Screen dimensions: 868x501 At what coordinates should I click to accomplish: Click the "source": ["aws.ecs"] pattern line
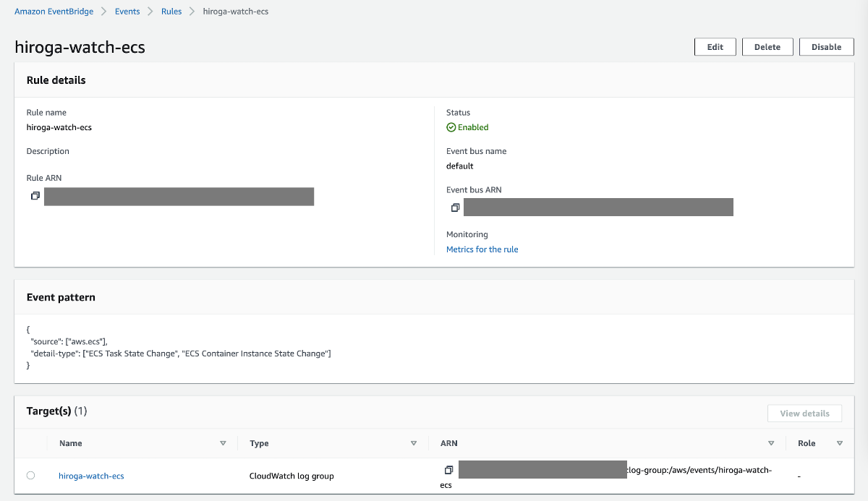(69, 341)
